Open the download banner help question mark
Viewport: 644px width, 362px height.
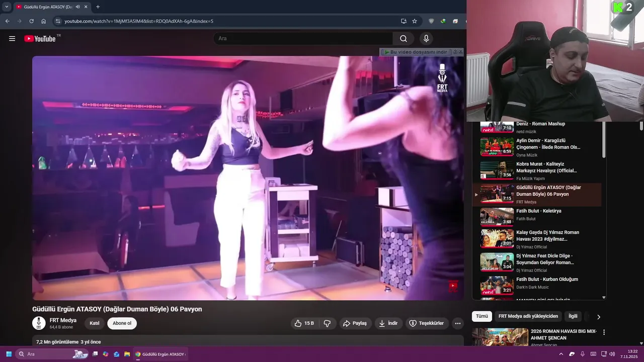coord(455,52)
